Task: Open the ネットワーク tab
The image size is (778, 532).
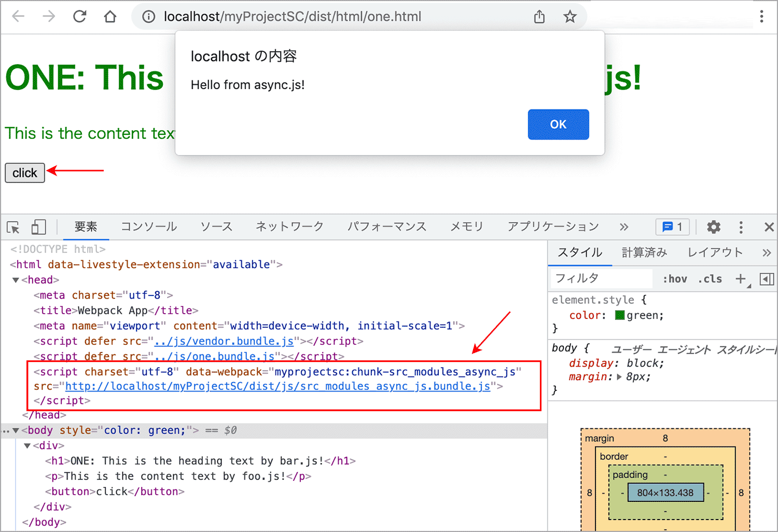Action: (289, 227)
